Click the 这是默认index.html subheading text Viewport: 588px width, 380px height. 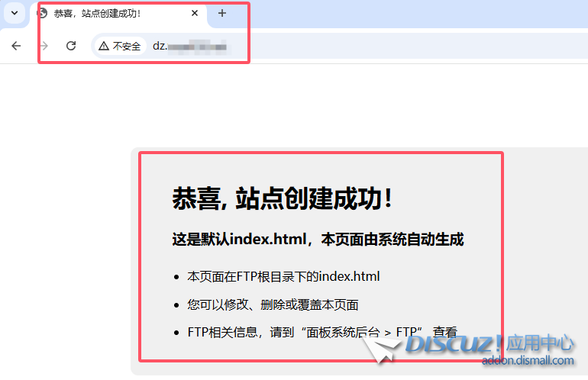coord(318,240)
